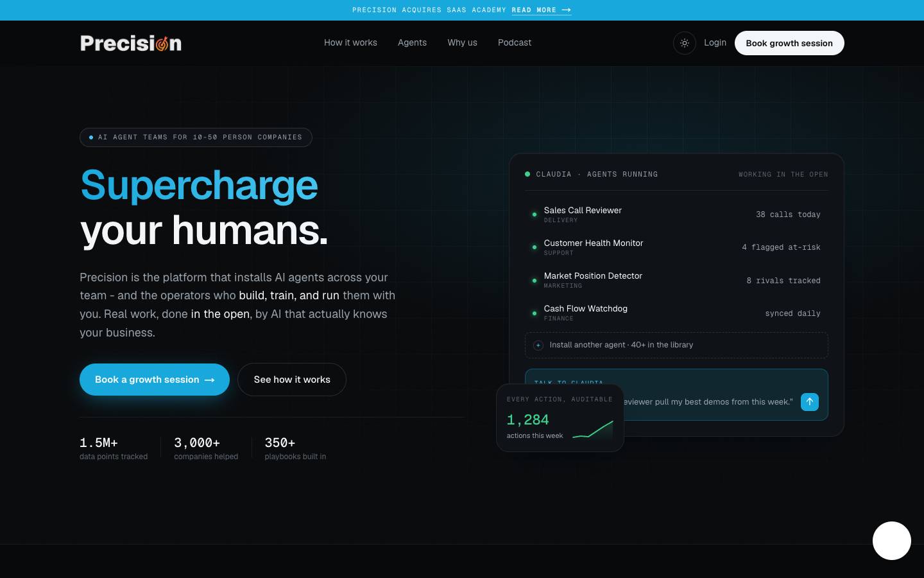Open the white chat bubble widget
The height and width of the screenshot is (578, 924).
coord(892,541)
